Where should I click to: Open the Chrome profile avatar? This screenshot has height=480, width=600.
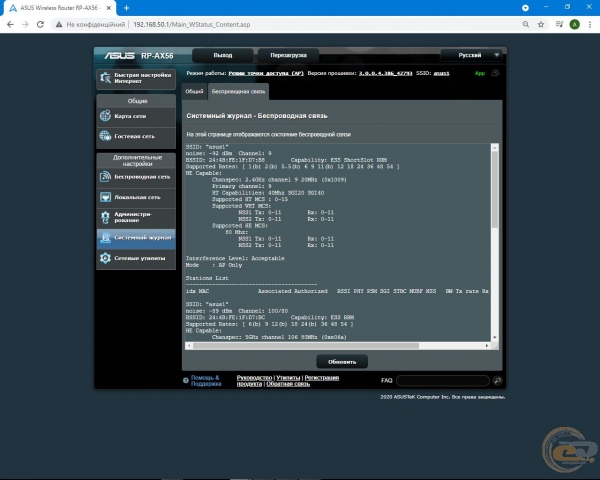click(574, 24)
